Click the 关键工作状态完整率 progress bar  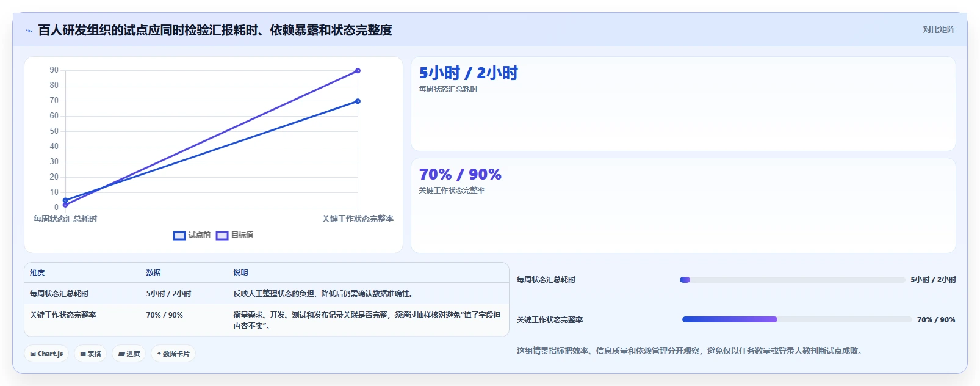[x=797, y=319]
